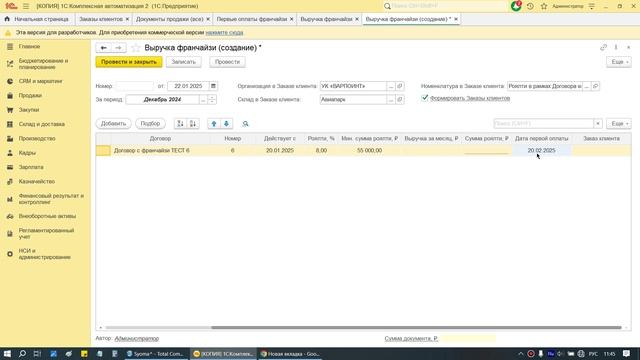Open the Казначейство section
Viewport: 640px width, 360px height.
pyautogui.click(x=36, y=181)
